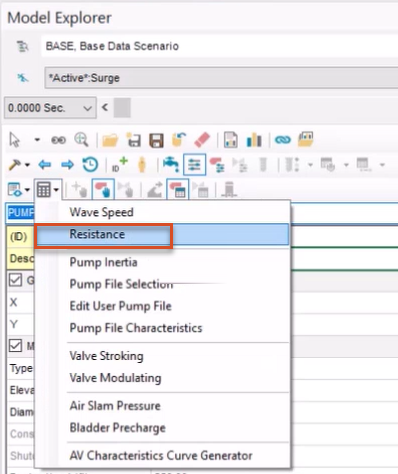Click the blue faucet icon
Screen dimensions: 398x474
pos(171,165)
